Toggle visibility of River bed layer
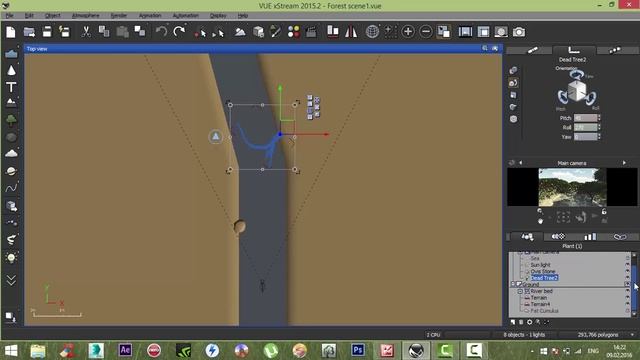The image size is (640, 360). tap(627, 291)
